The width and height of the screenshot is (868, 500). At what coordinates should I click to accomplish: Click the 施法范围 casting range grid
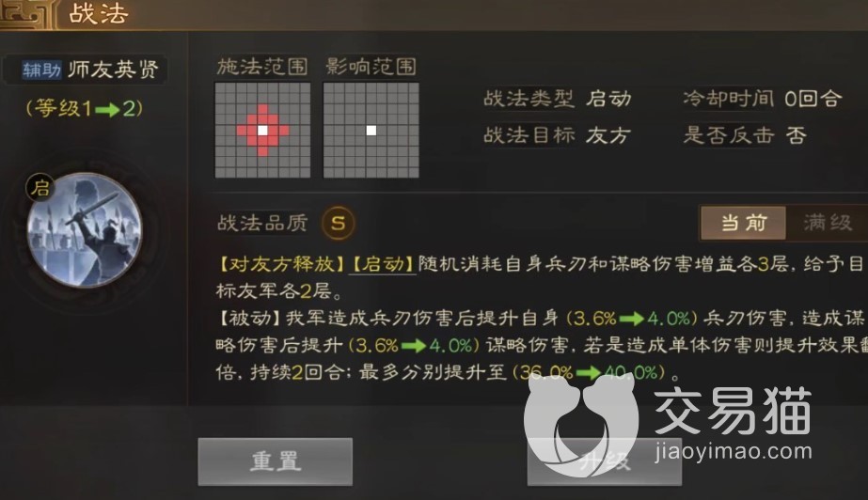[x=262, y=131]
